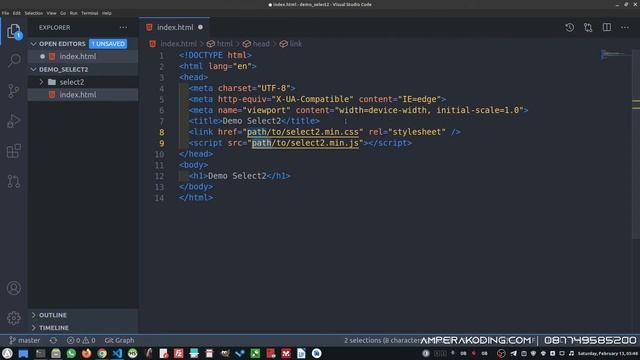
Task: Open the Edit menu
Action: pyautogui.click(x=16, y=13)
